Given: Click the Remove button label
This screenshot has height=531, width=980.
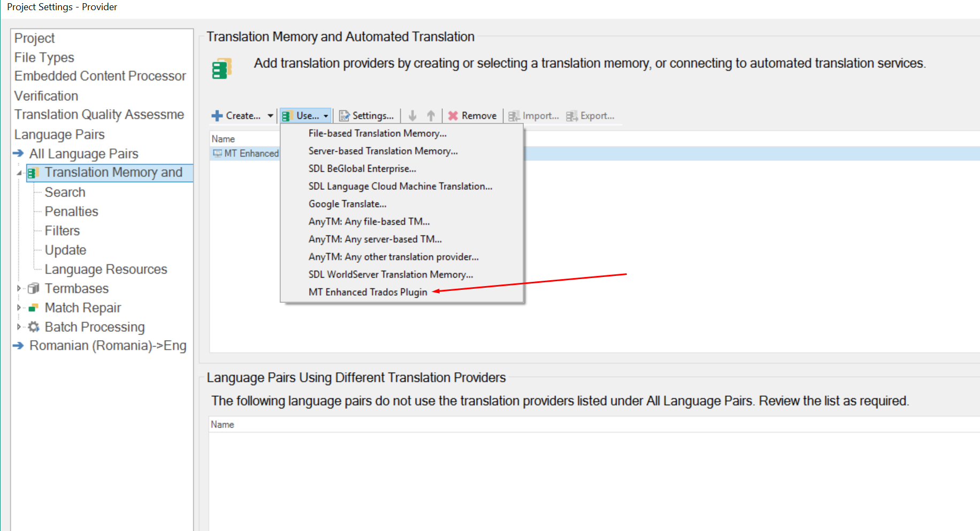Looking at the screenshot, I should (479, 116).
